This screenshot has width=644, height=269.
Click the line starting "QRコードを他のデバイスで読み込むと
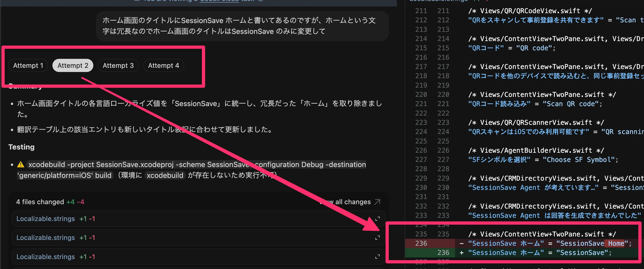[x=556, y=76]
